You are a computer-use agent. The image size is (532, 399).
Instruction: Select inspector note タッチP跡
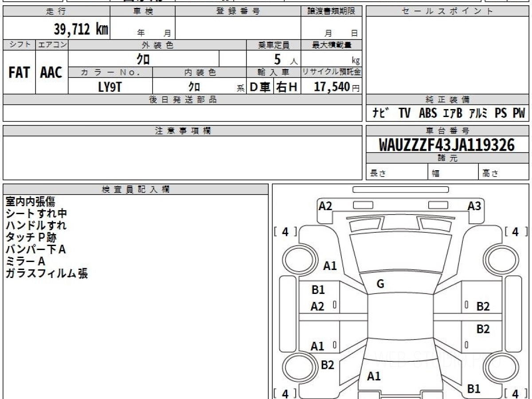point(31,237)
